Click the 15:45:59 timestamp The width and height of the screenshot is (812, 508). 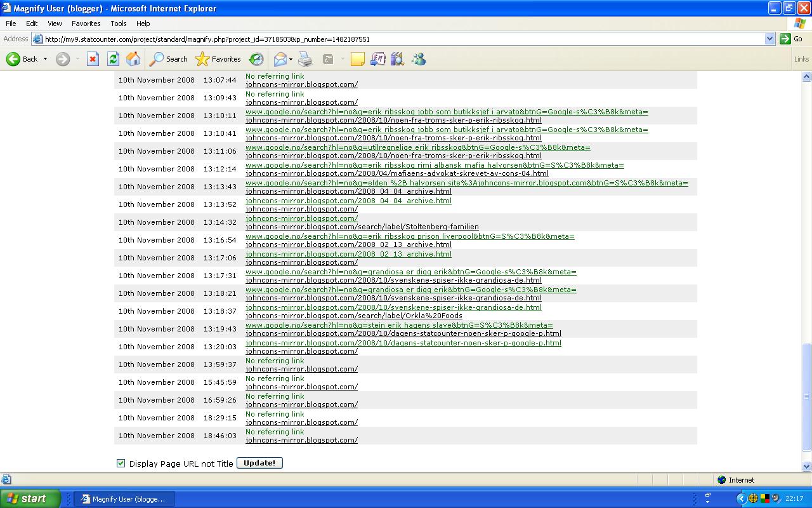(x=219, y=382)
